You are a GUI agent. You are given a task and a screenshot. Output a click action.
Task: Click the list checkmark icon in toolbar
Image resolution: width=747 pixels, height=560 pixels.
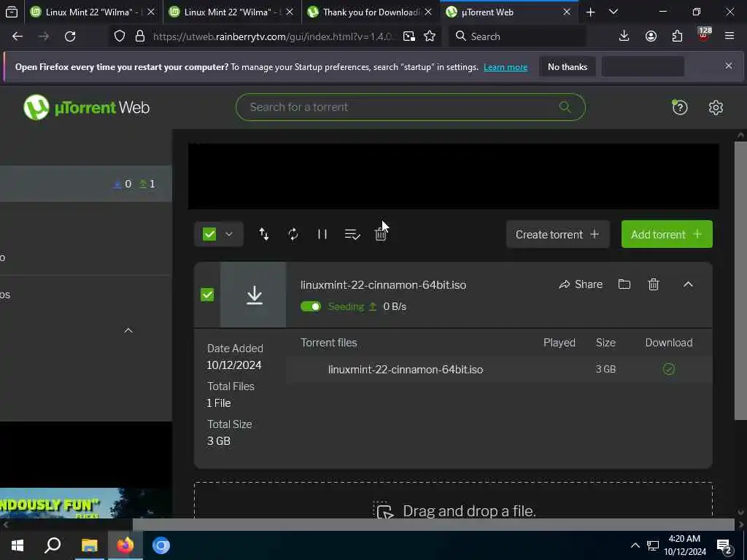tap(352, 234)
